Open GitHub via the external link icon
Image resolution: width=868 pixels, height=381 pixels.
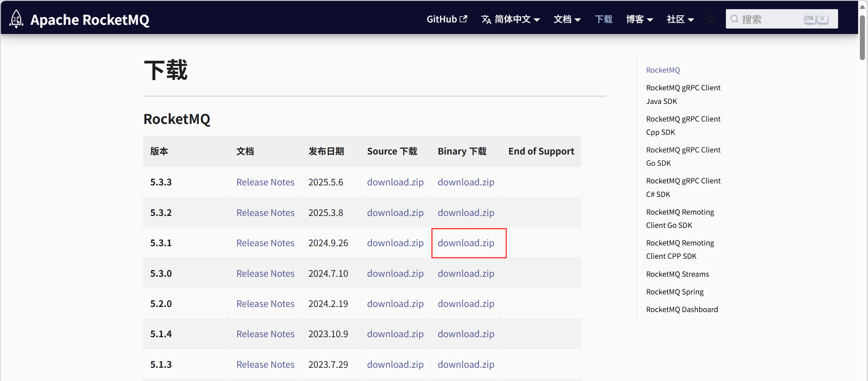coord(464,18)
